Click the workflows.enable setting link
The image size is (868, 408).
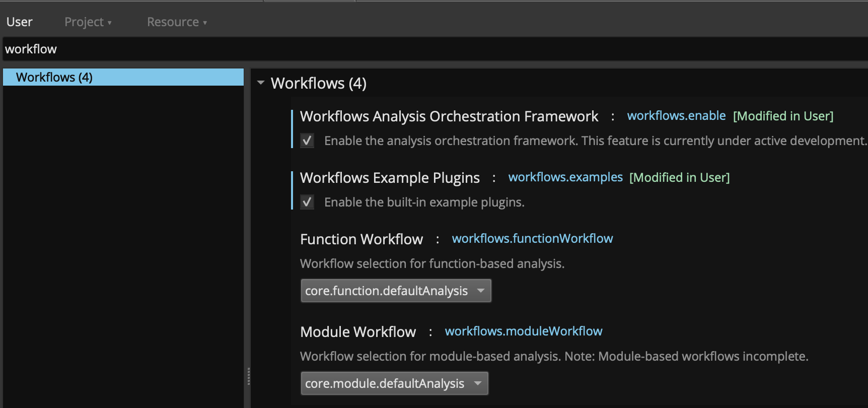pos(676,116)
